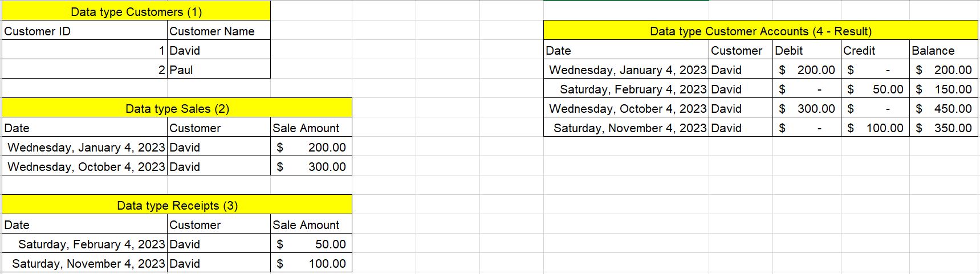Select the $100.00 receipt amount cell in Receipts
980x274 pixels.
311,263
